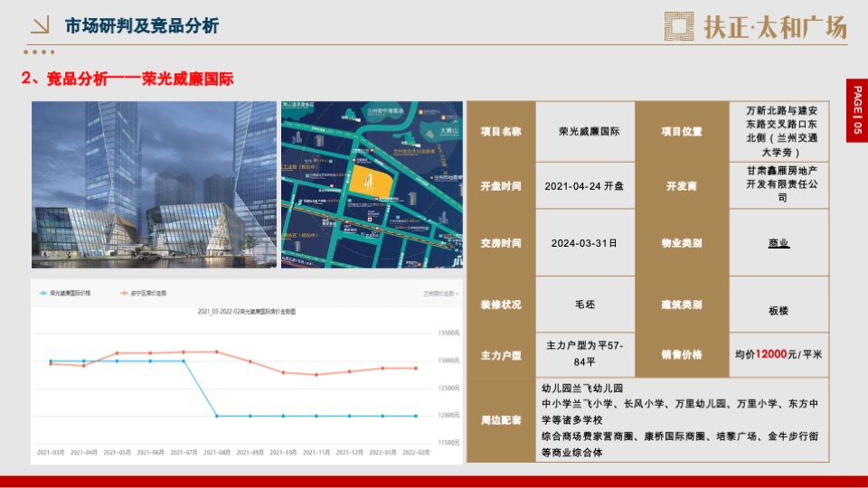Viewport: 868px width, 488px height.
Task: Click the 物业类别 header cell
Action: coord(682,243)
